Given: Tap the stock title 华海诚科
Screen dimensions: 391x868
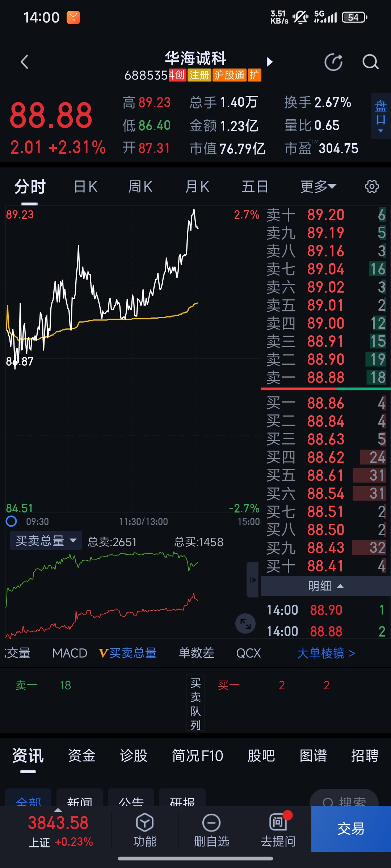Looking at the screenshot, I should 195,58.
